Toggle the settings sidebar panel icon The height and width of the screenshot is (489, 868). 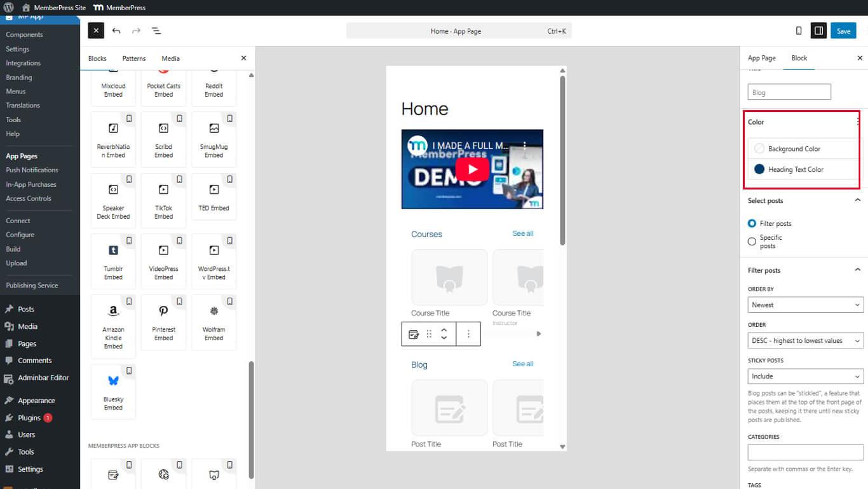tap(818, 30)
